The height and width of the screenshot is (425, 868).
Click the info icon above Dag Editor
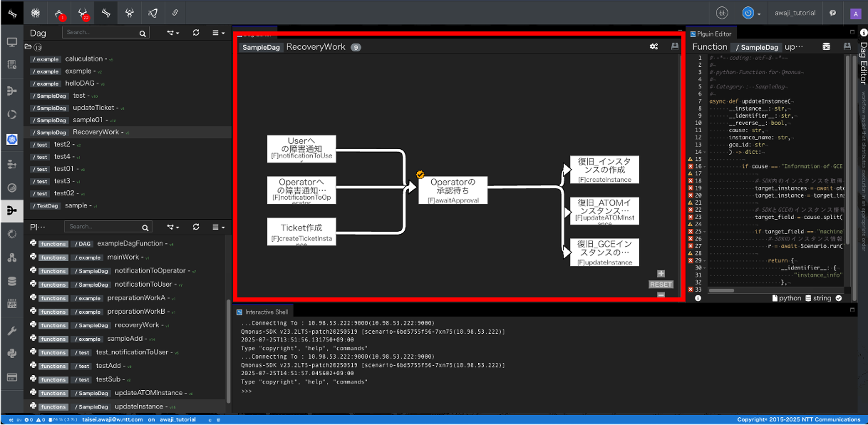tap(863, 33)
